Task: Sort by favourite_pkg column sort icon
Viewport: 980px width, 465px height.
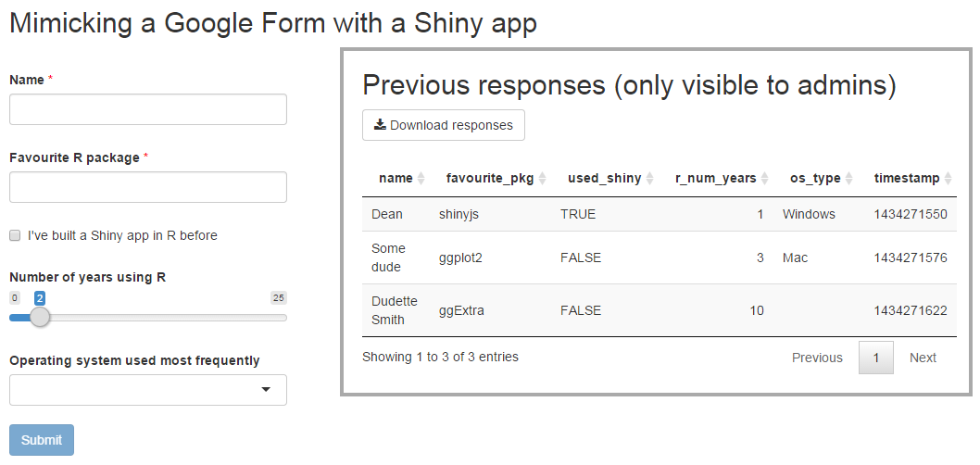Action: (x=542, y=179)
